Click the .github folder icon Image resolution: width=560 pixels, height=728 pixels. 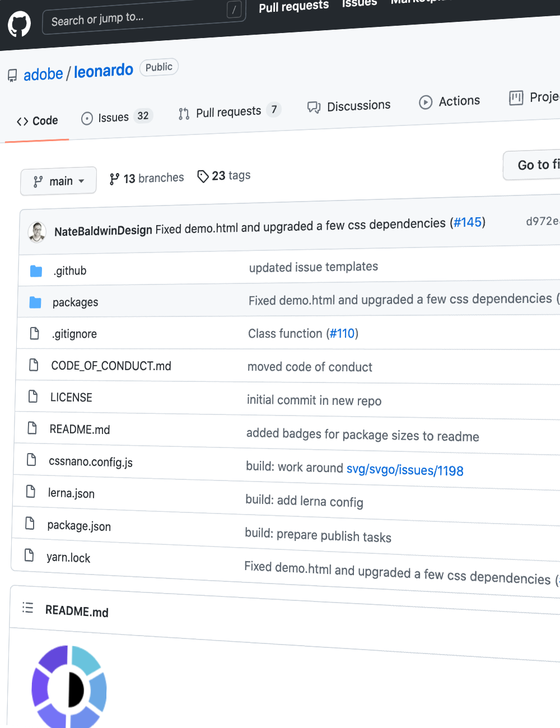[x=36, y=271]
